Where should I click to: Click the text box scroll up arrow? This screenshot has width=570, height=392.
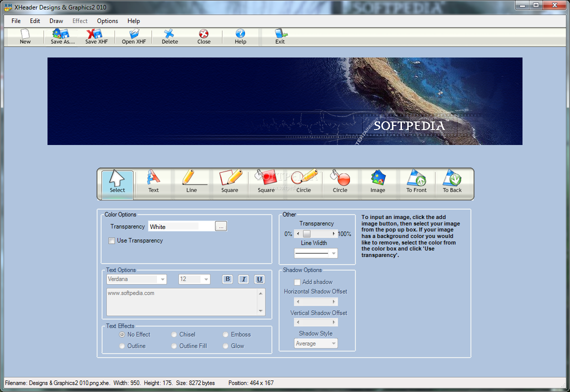(260, 293)
